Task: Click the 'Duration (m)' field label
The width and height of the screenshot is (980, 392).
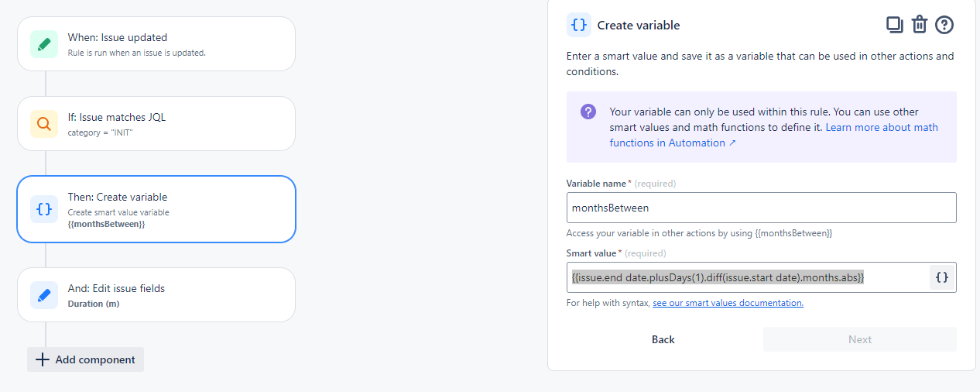Action: pos(94,304)
